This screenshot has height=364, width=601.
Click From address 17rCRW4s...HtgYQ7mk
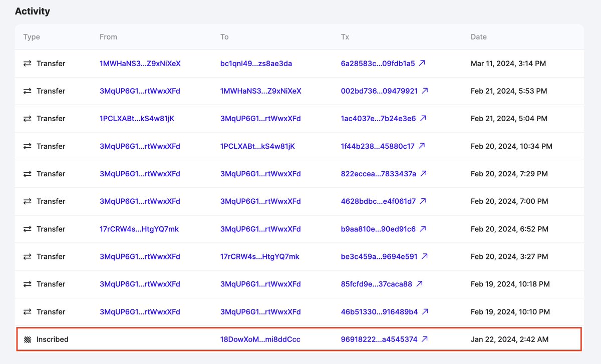click(x=139, y=229)
